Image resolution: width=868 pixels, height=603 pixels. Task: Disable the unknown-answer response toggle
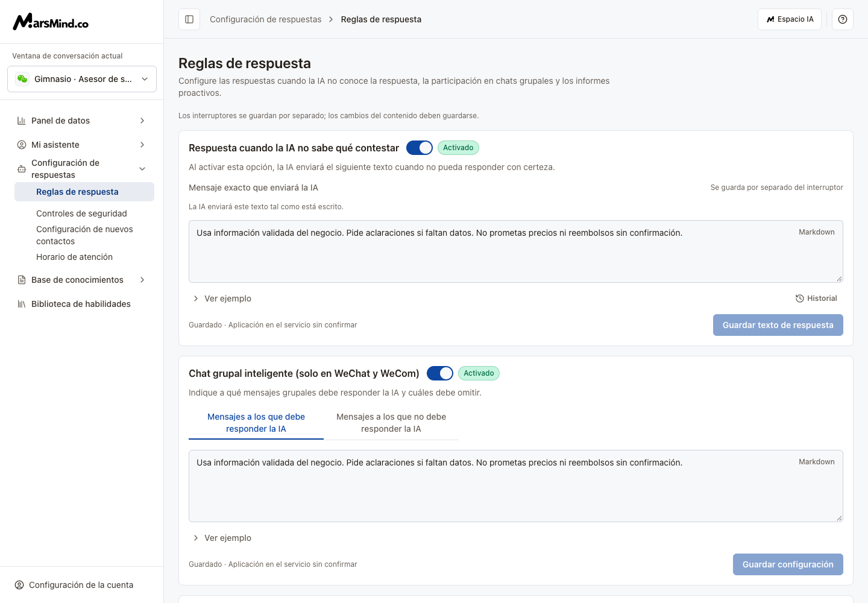[x=420, y=148]
